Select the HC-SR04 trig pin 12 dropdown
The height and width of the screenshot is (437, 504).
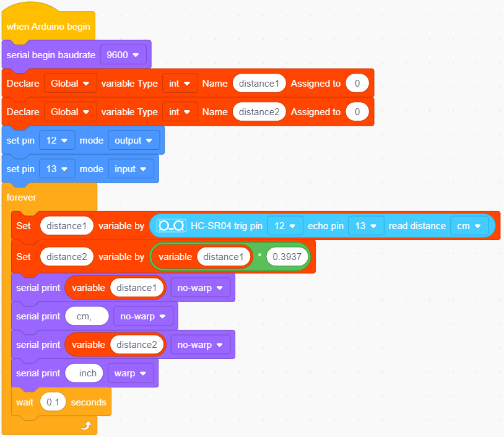click(x=285, y=226)
